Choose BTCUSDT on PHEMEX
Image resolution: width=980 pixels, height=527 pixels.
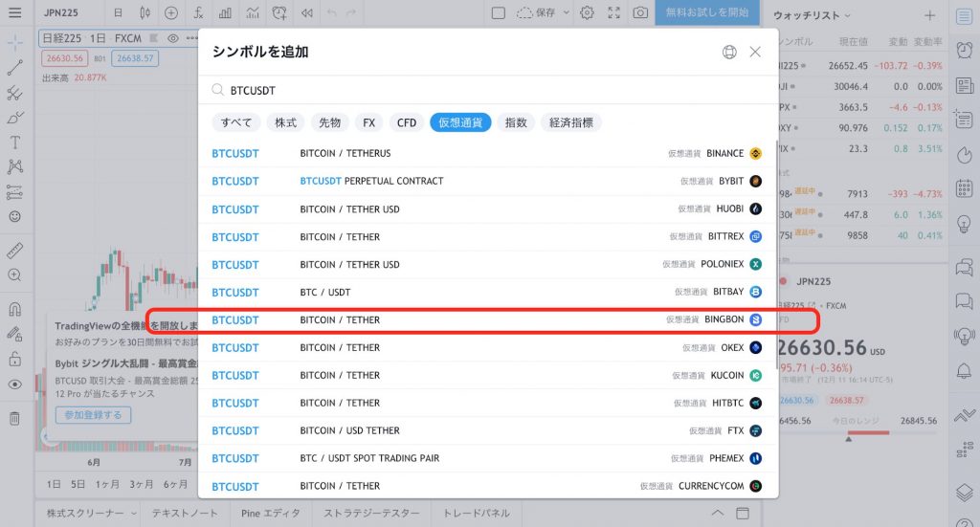point(487,458)
